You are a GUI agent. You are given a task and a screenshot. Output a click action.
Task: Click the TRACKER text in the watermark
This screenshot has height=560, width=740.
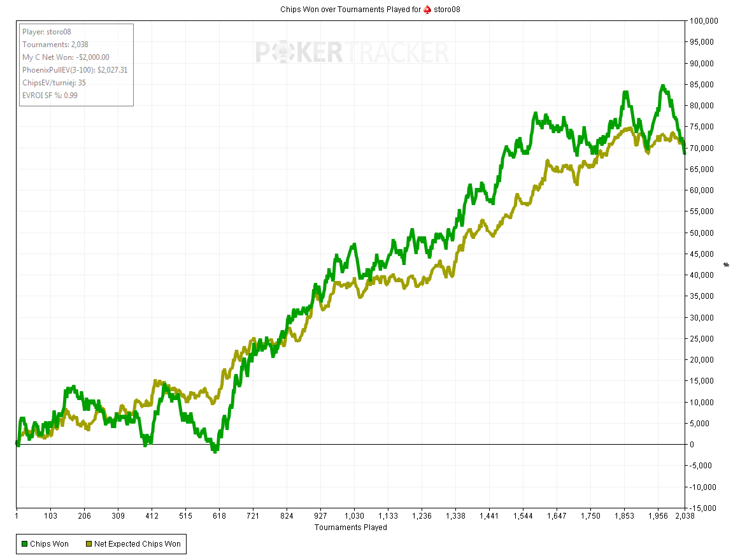[x=396, y=53]
